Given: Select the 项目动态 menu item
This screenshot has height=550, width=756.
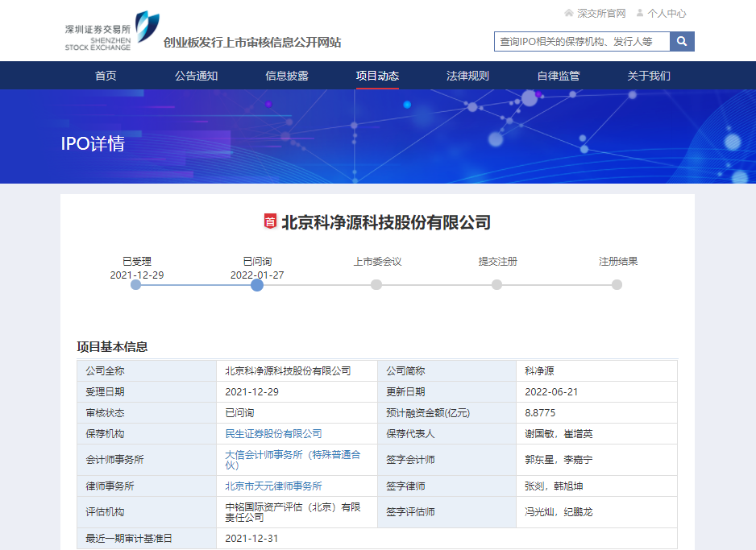Looking at the screenshot, I should pyautogui.click(x=377, y=76).
